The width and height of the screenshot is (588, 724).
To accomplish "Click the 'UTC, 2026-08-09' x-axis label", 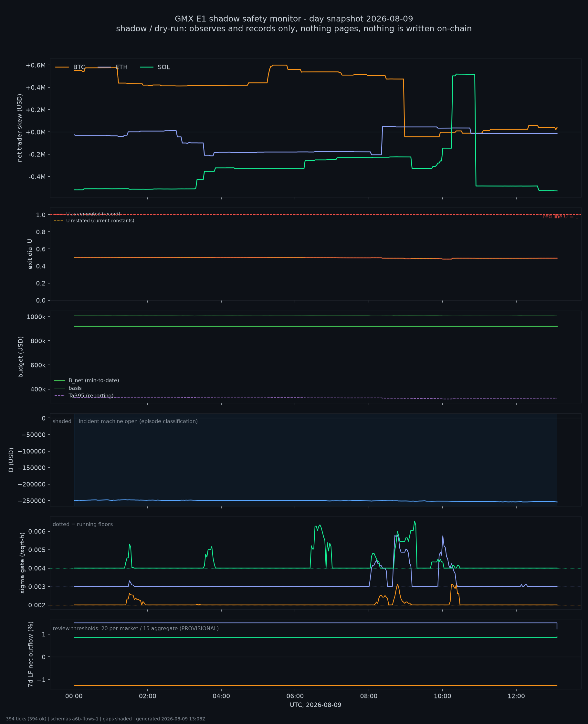I will (x=315, y=705).
